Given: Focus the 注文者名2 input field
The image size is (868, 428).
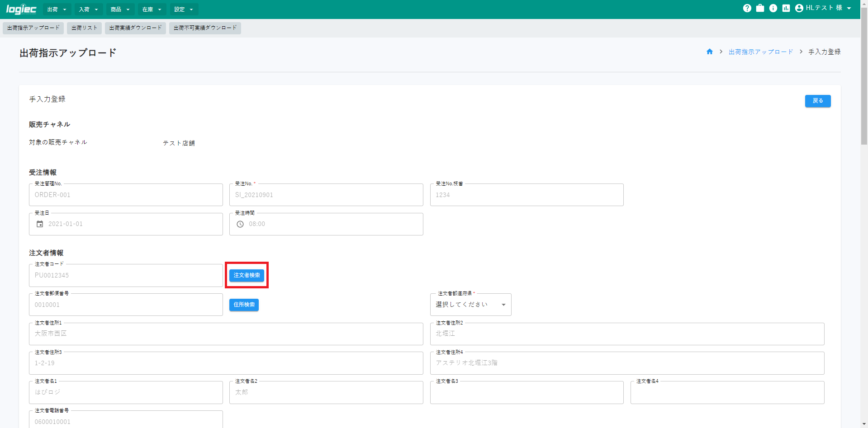Looking at the screenshot, I should (x=326, y=392).
